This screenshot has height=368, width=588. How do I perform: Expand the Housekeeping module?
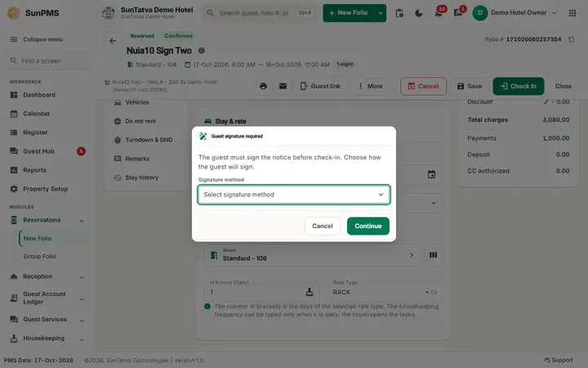tap(82, 340)
